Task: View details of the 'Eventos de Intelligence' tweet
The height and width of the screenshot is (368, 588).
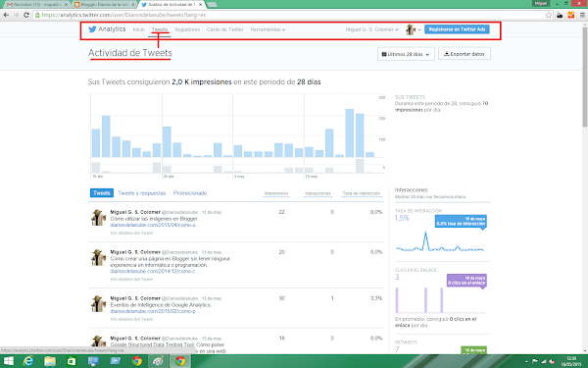Action: [131, 319]
